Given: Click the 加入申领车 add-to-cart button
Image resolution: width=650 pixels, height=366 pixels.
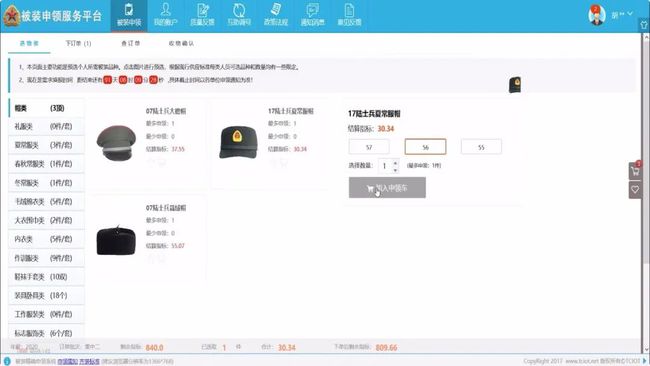Looking at the screenshot, I should tap(387, 188).
